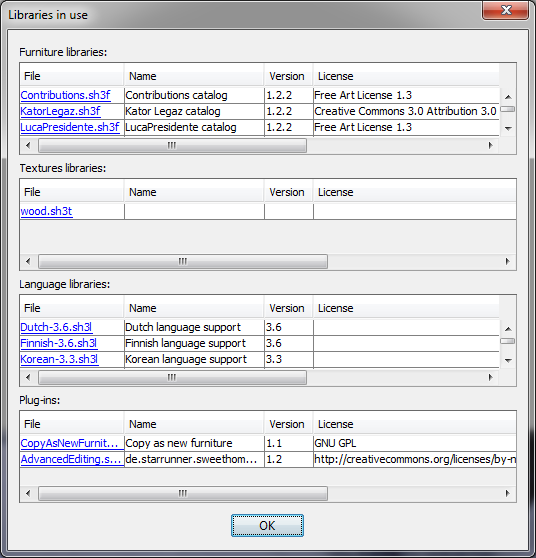This screenshot has width=536, height=558.
Task: Open the KatorLegaz.sh3f file link
Action: click(61, 111)
